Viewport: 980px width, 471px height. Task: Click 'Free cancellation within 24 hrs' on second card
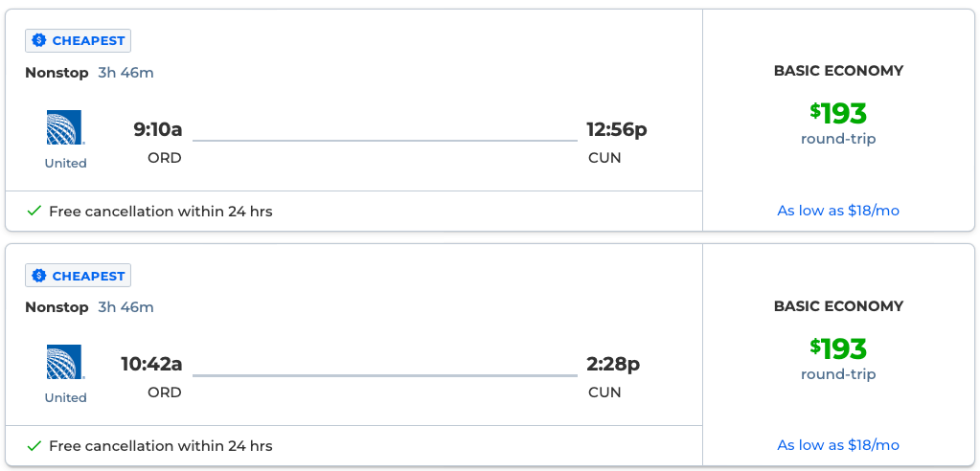point(161,445)
